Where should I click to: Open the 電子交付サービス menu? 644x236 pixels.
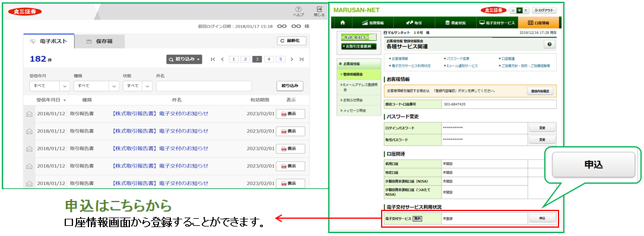pos(497,23)
